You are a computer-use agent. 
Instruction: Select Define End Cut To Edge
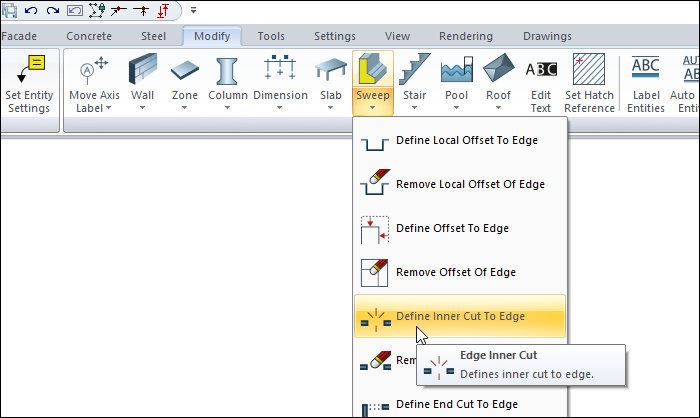pyautogui.click(x=457, y=404)
